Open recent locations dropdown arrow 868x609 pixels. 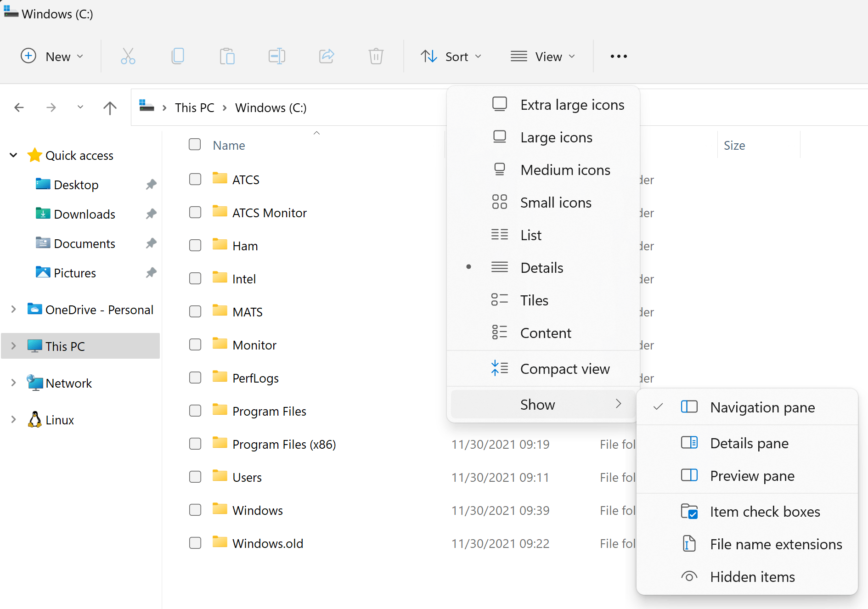point(80,107)
